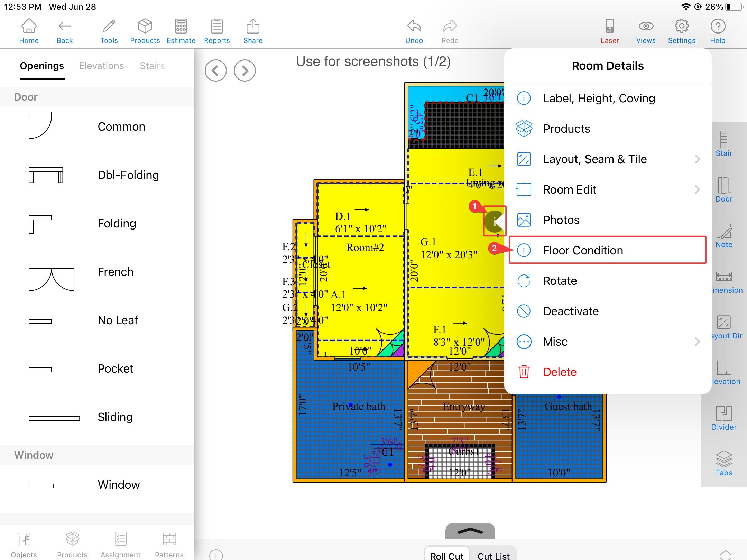Switch to the Cut List view

pyautogui.click(x=493, y=555)
